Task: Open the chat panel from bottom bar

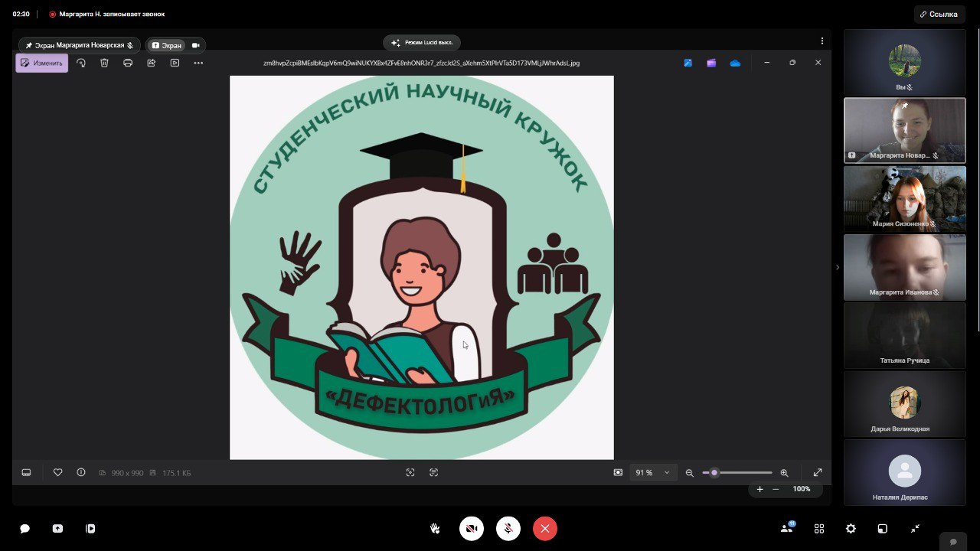Action: click(x=24, y=529)
